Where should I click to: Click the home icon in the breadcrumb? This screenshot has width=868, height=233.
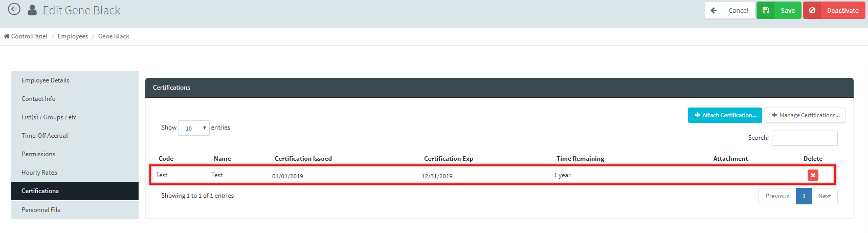pyautogui.click(x=7, y=36)
